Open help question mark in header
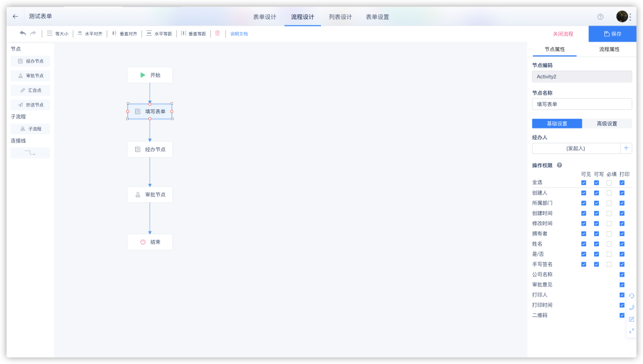This screenshot has width=643, height=364. [600, 17]
